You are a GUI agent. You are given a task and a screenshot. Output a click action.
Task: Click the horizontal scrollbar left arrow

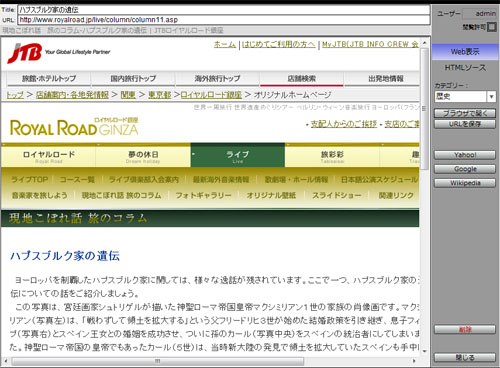point(5,361)
